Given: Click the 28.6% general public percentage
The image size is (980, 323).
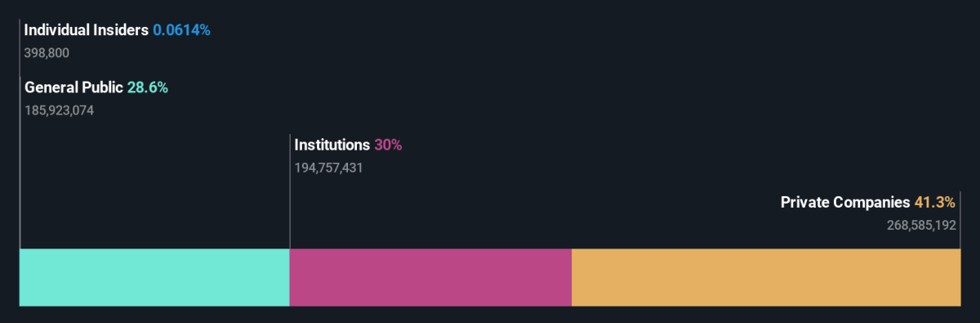Looking at the screenshot, I should click(x=148, y=87).
